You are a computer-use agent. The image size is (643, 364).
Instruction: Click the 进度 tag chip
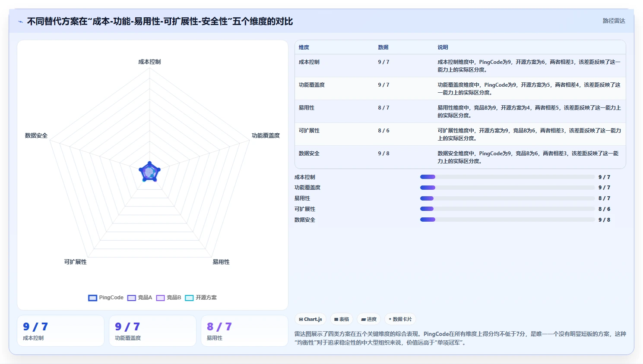369,319
